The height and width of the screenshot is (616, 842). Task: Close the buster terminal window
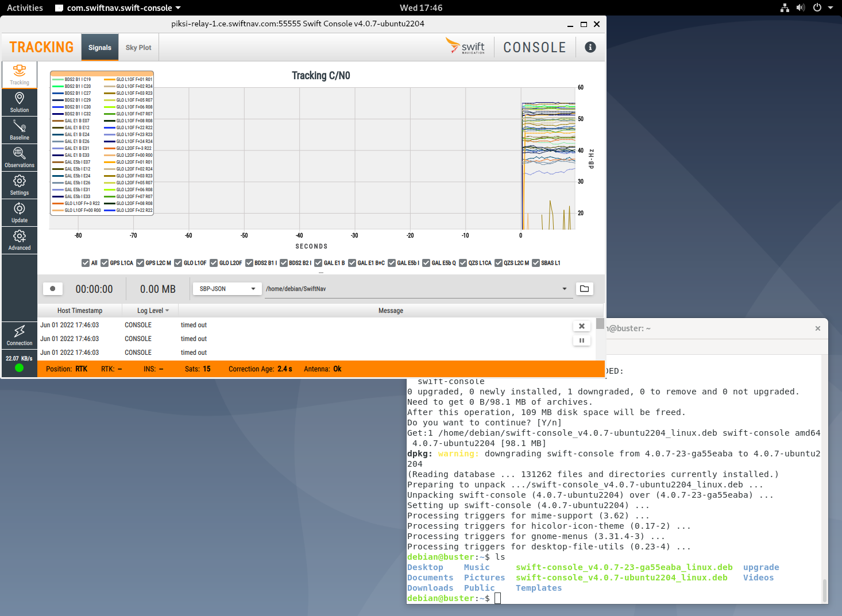[x=818, y=328]
